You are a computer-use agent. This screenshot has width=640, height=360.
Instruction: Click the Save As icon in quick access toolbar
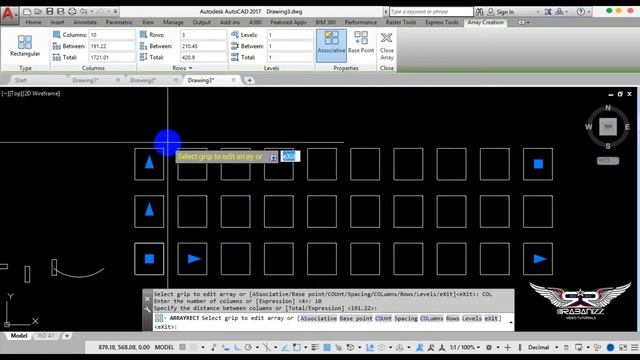[x=60, y=12]
